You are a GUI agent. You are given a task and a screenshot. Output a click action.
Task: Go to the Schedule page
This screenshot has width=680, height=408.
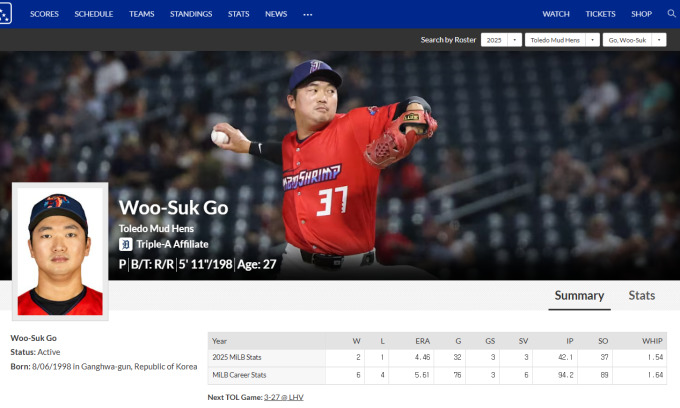click(x=93, y=14)
